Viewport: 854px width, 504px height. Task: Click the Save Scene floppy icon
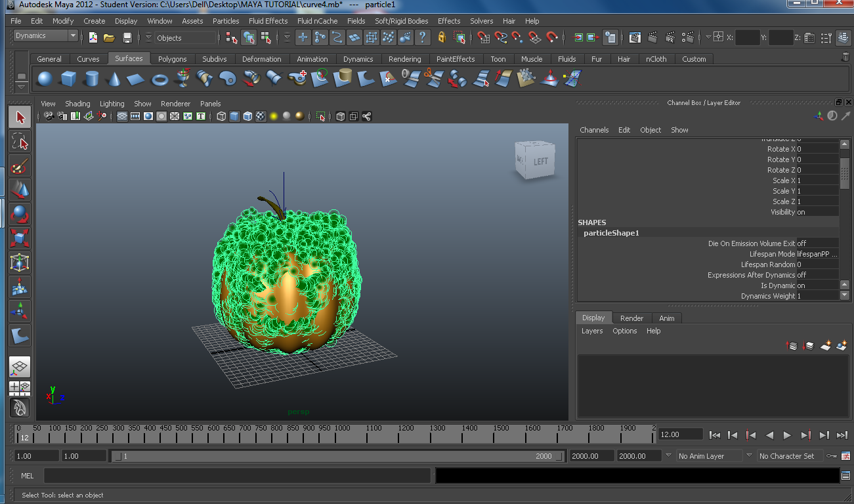(x=127, y=37)
